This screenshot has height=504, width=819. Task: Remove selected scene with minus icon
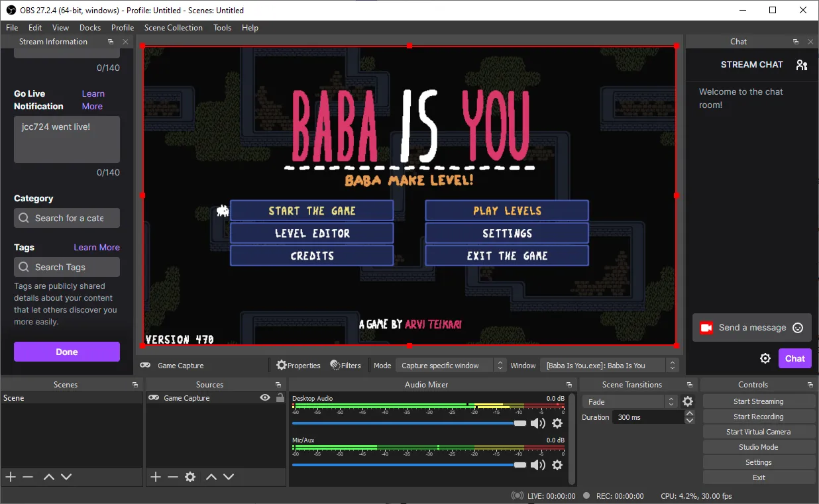tap(28, 477)
